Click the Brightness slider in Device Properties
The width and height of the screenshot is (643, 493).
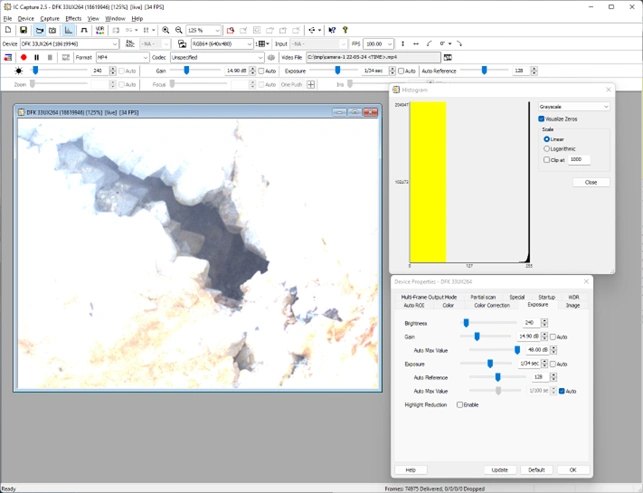tap(466, 323)
